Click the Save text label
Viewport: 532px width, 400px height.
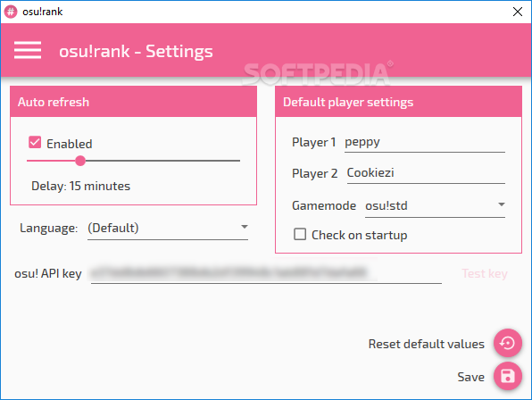pos(470,377)
